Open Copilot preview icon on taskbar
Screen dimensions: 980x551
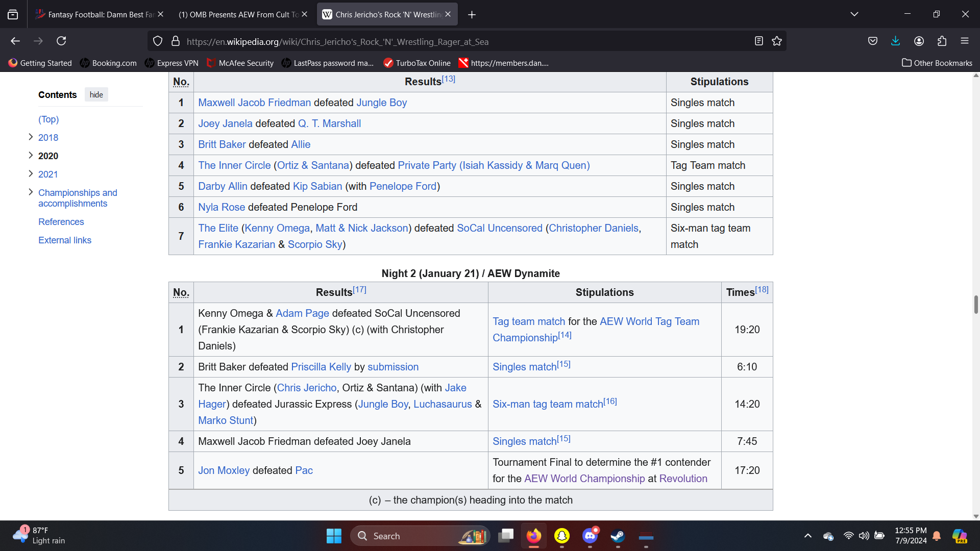pyautogui.click(x=960, y=536)
